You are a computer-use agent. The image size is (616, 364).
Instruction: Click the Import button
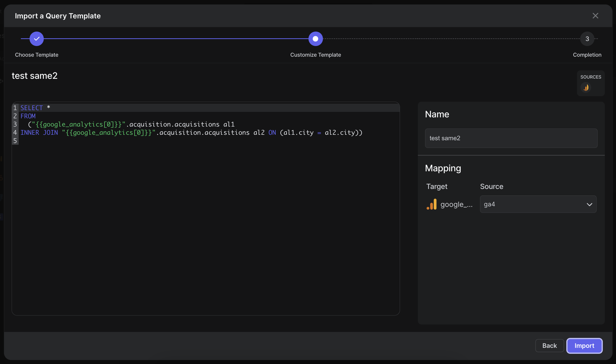pos(584,346)
